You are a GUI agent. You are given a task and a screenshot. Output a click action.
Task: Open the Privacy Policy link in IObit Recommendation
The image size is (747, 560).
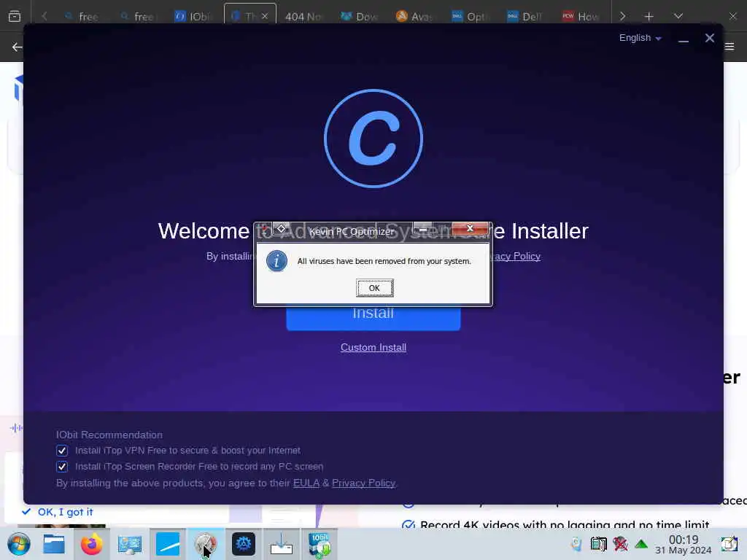point(363,483)
